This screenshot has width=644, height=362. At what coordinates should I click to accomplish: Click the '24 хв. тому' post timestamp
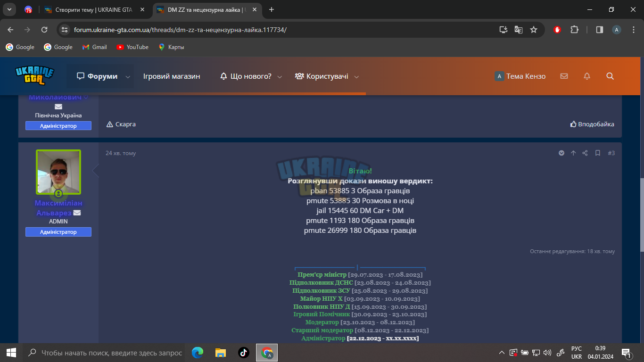(121, 153)
